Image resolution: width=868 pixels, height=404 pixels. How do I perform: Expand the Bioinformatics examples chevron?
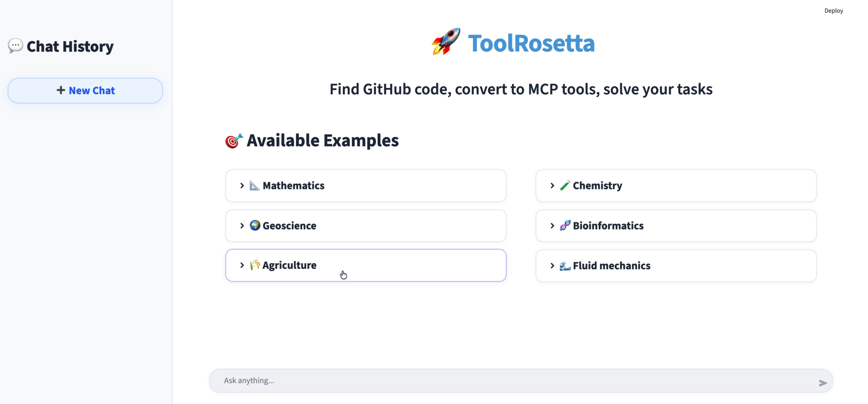552,226
